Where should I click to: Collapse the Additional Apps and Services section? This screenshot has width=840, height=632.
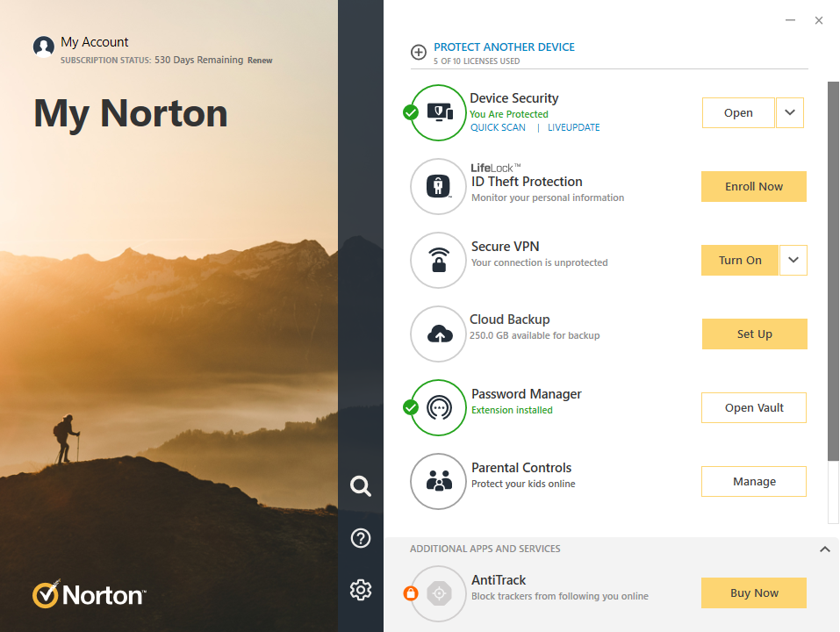[824, 549]
